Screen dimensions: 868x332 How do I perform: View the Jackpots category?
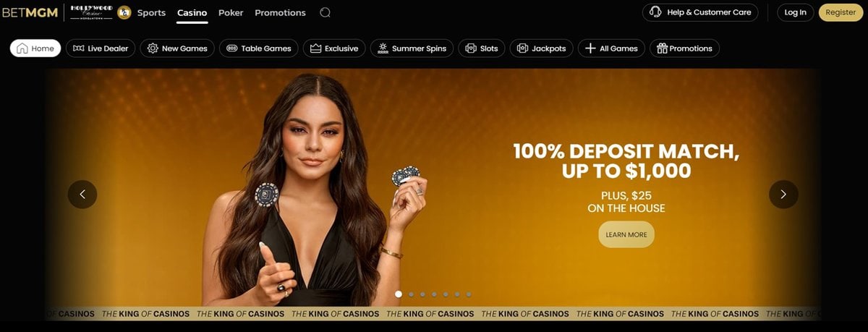click(x=542, y=48)
